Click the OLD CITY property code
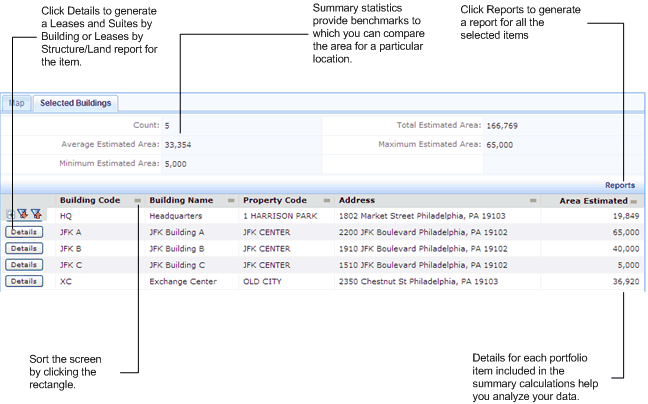648x404 pixels. (x=262, y=281)
